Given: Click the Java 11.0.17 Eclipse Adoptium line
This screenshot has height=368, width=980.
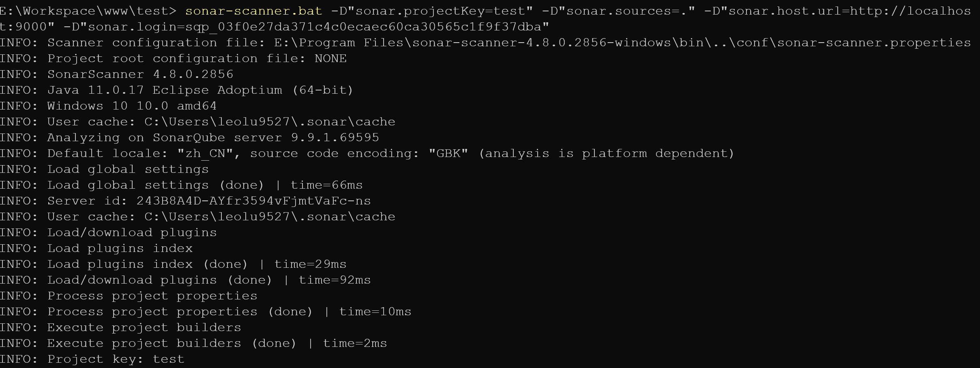Looking at the screenshot, I should coord(200,90).
